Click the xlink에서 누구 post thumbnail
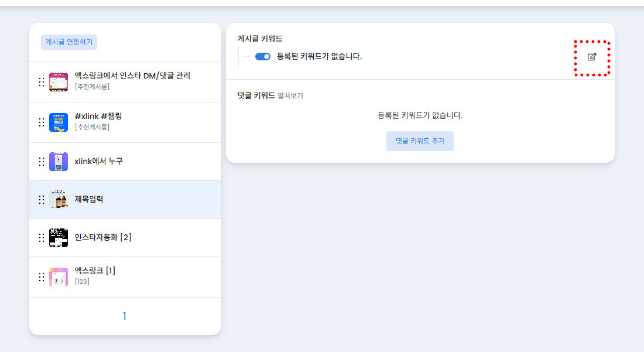This screenshot has width=644, height=352. (x=59, y=161)
